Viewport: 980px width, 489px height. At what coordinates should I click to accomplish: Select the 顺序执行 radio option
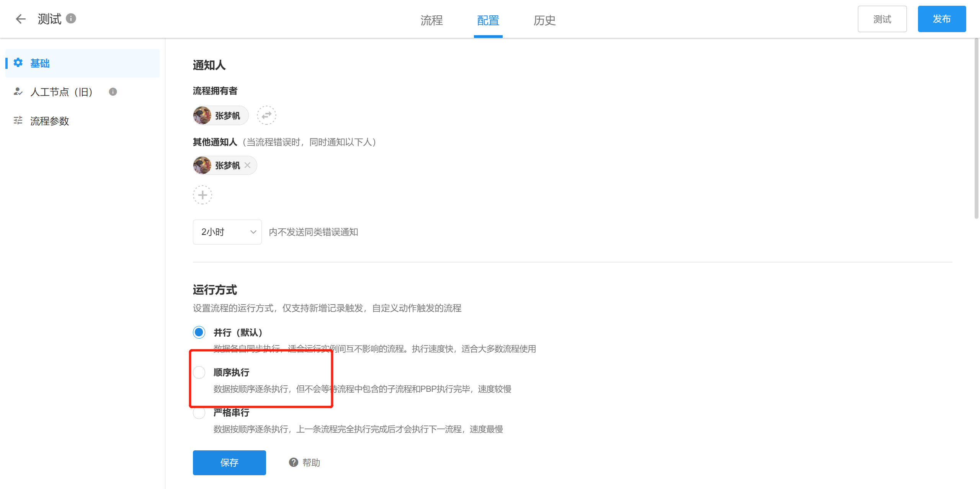click(199, 372)
